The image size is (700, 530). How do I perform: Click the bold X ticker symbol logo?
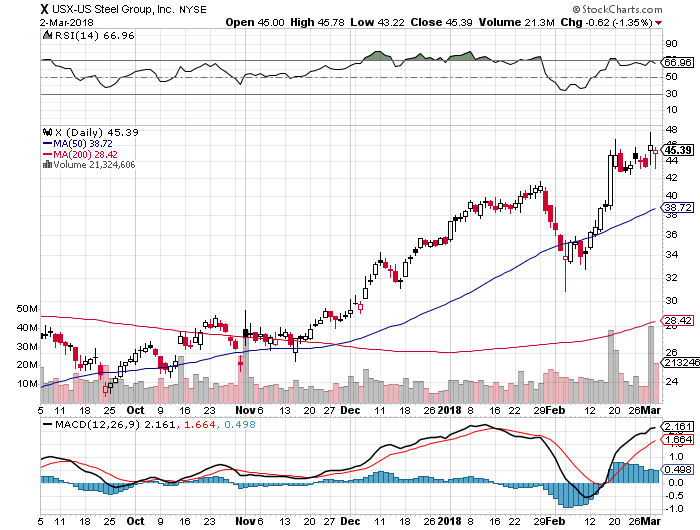tap(44, 9)
